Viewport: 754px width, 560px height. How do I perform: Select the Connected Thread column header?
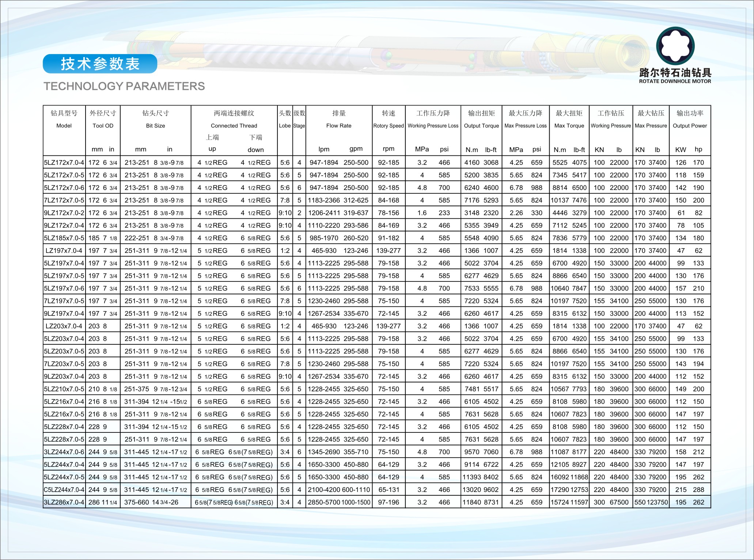click(x=234, y=126)
